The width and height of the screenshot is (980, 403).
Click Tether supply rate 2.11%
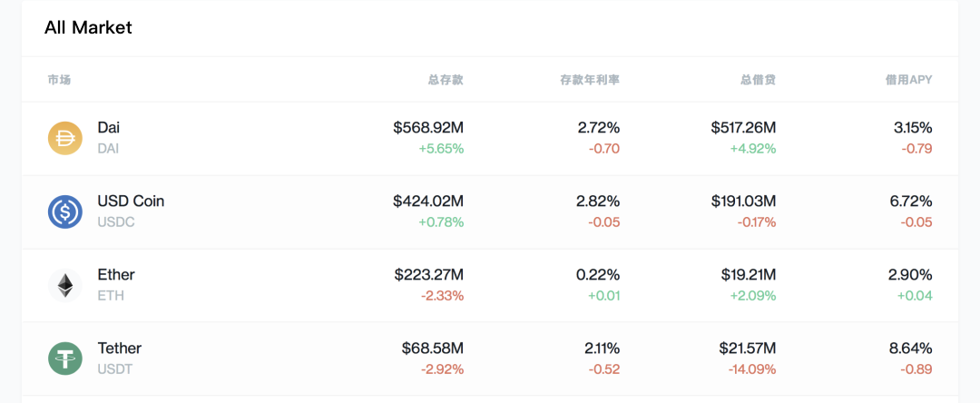coord(600,348)
